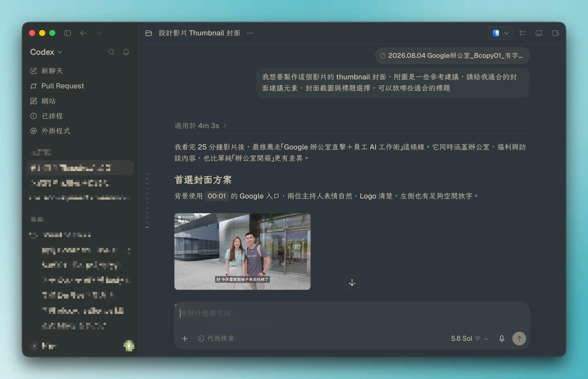Jump to latest with the down arrow
The width and height of the screenshot is (588, 379).
click(x=352, y=282)
